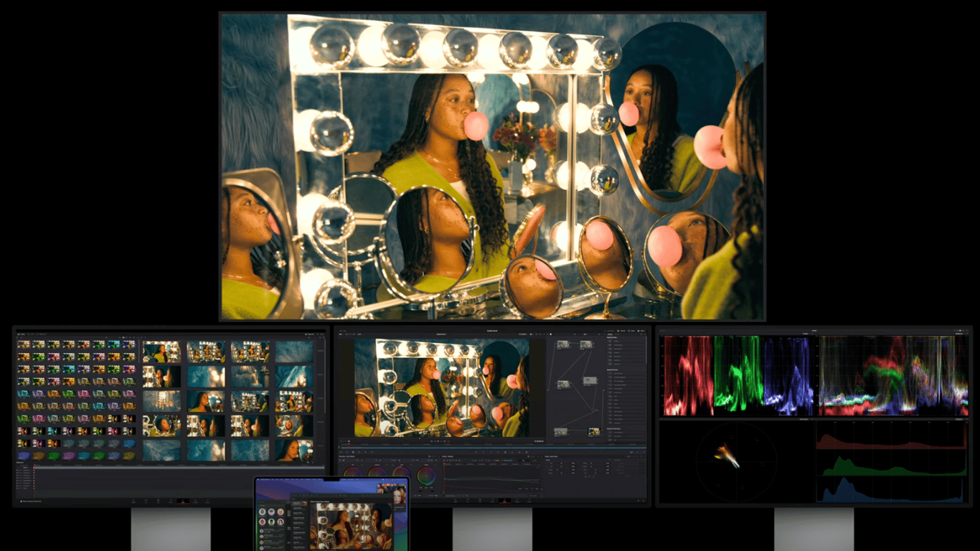The image size is (980, 551).
Task: Select the top-left still in gallery grid
Action: point(24,344)
